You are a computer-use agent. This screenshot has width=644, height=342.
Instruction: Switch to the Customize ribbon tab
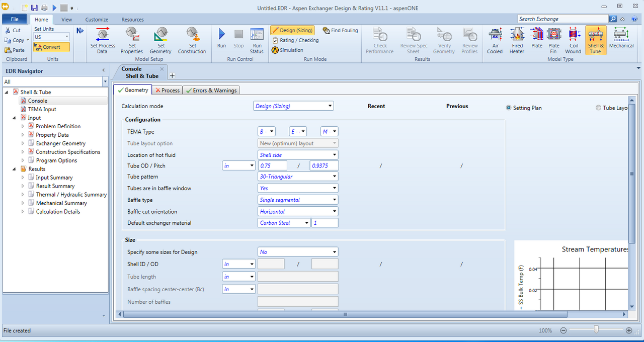point(97,20)
